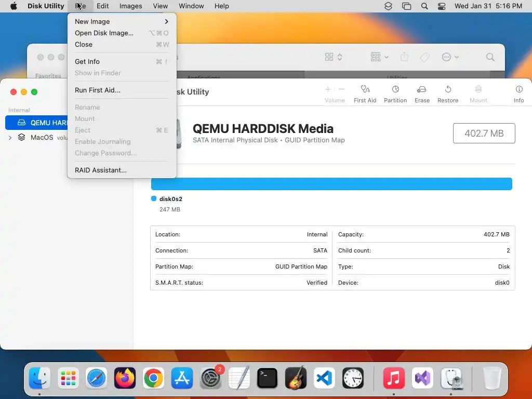Open the New Image submenu
The width and height of the screenshot is (532, 399).
122,21
